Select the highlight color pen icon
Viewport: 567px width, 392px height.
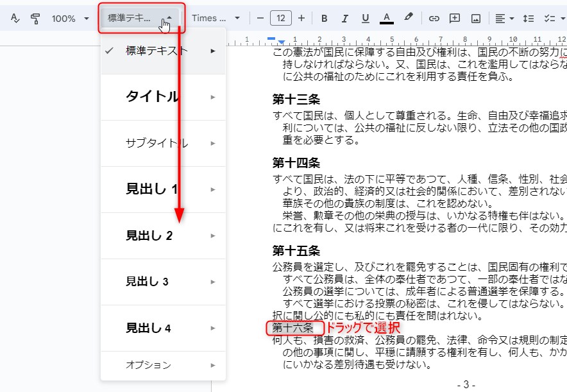[408, 18]
